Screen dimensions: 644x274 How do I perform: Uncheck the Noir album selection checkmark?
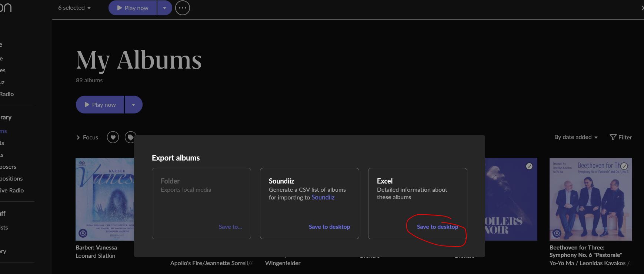point(529,166)
